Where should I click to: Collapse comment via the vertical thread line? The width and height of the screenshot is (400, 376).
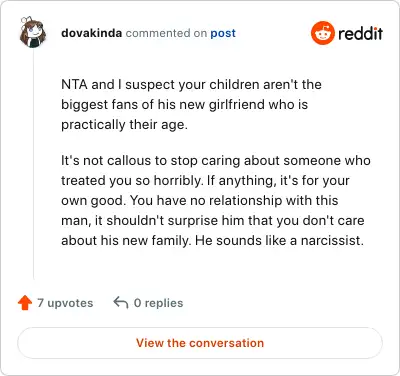click(33, 165)
